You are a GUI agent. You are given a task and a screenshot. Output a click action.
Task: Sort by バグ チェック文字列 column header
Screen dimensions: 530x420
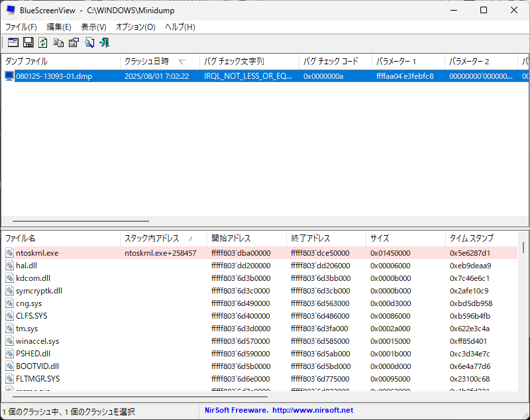pos(250,62)
